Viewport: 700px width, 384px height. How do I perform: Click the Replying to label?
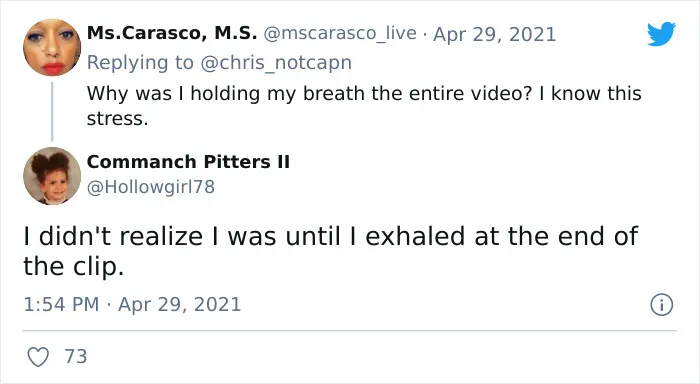click(x=140, y=63)
